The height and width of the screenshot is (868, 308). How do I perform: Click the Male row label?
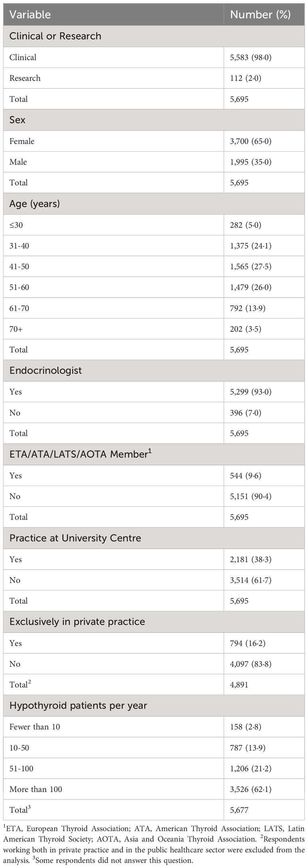[x=18, y=162]
